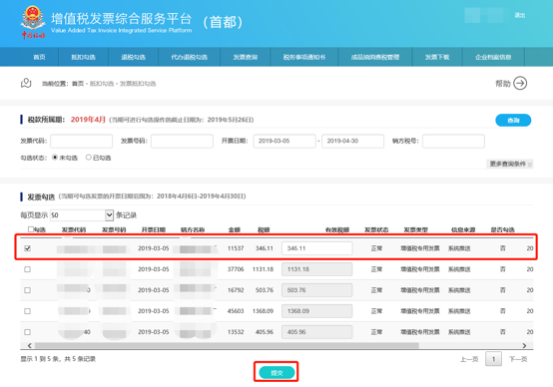Open the 企业档案信息 navigation menu item
Screen dimensions: 553x387
coord(493,57)
